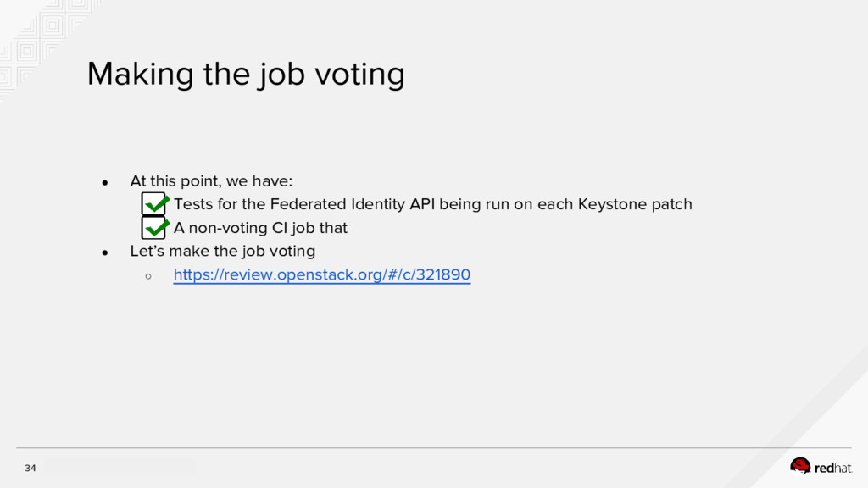Toggle the checkbox beside 'A non-voting CI job'
868x488 pixels.
point(153,228)
